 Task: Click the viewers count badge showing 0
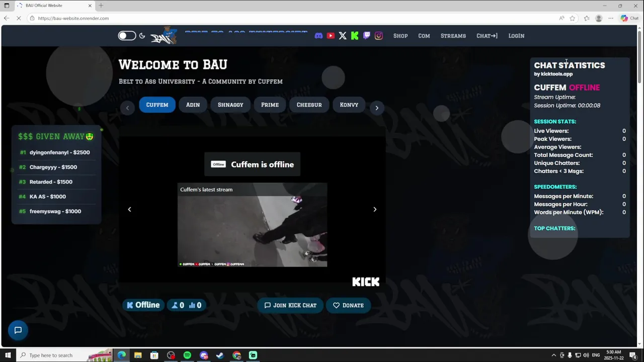178,305
